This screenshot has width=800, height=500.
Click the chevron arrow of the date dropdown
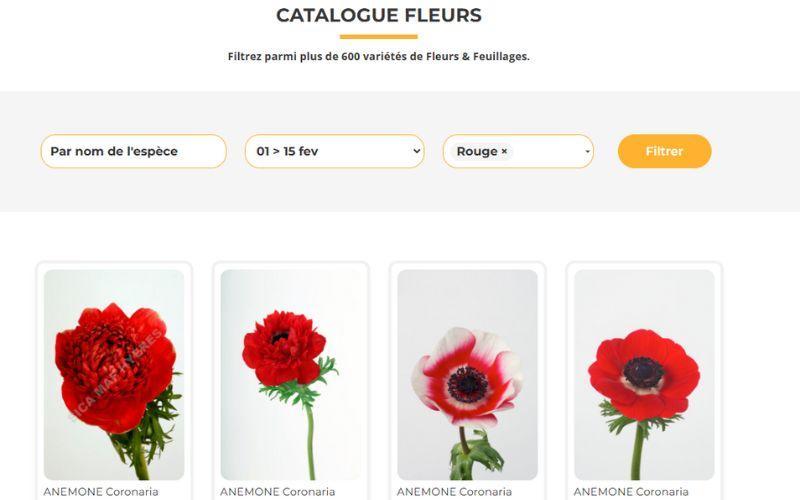point(416,152)
